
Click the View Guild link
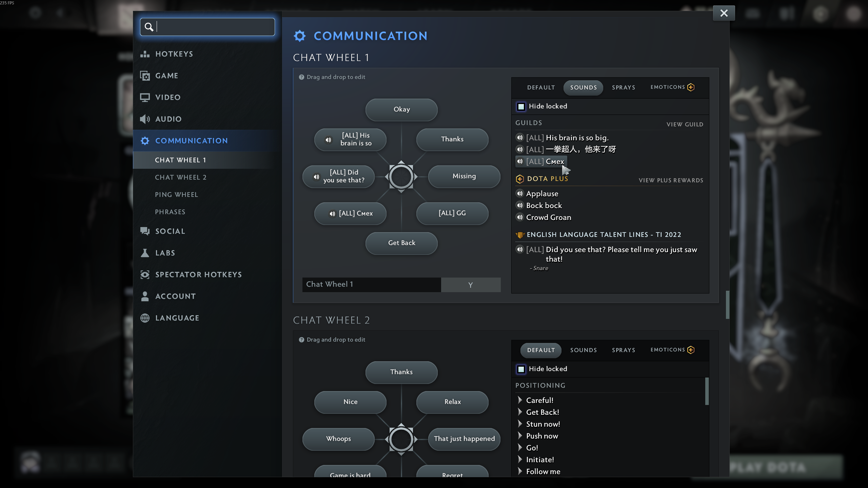click(x=685, y=124)
